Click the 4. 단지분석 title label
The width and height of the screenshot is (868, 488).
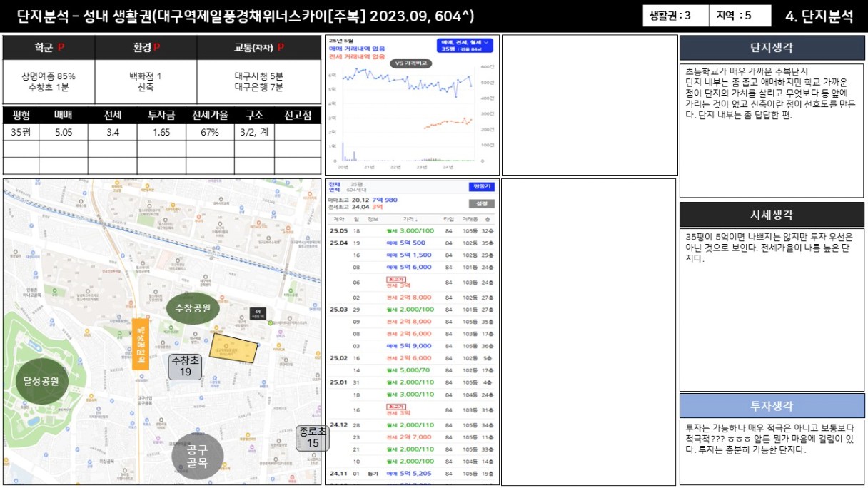coord(819,16)
